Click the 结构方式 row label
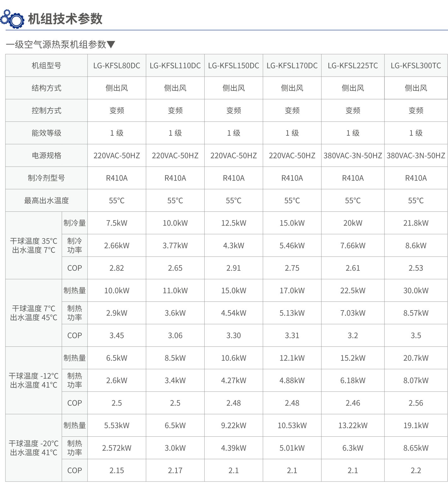Screen dimensions: 448x485 click(46, 88)
